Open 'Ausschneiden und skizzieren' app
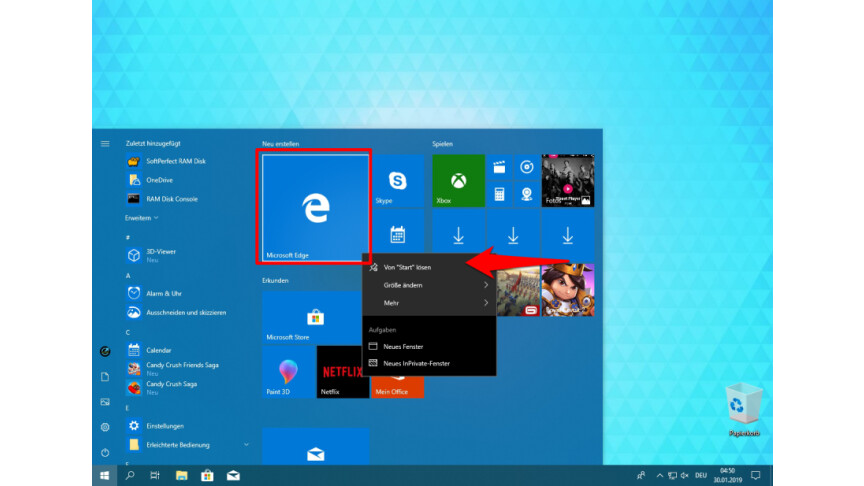This screenshot has height=486, width=864. point(187,312)
